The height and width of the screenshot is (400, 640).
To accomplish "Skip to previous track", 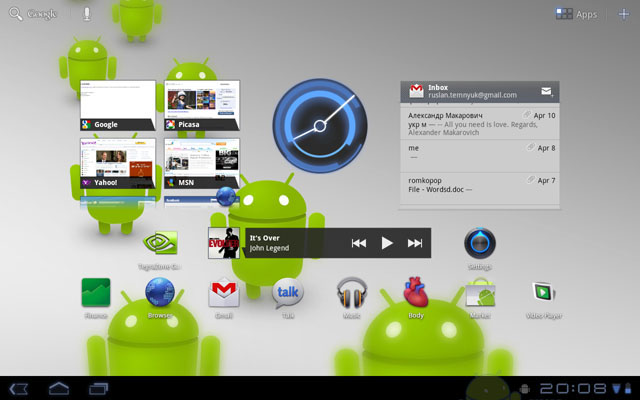I will pyautogui.click(x=358, y=243).
